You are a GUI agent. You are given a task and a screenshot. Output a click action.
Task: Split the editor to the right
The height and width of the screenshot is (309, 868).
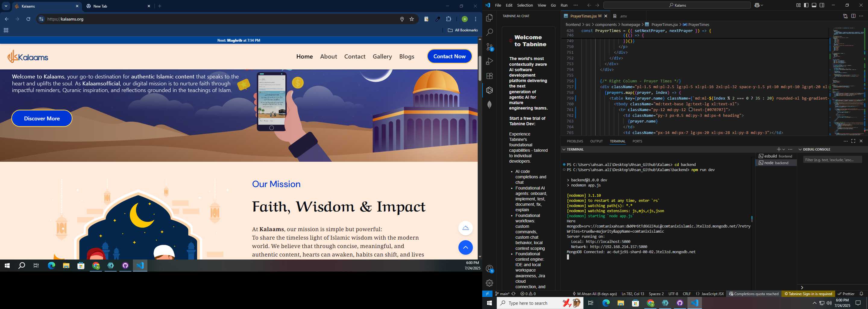click(x=853, y=16)
